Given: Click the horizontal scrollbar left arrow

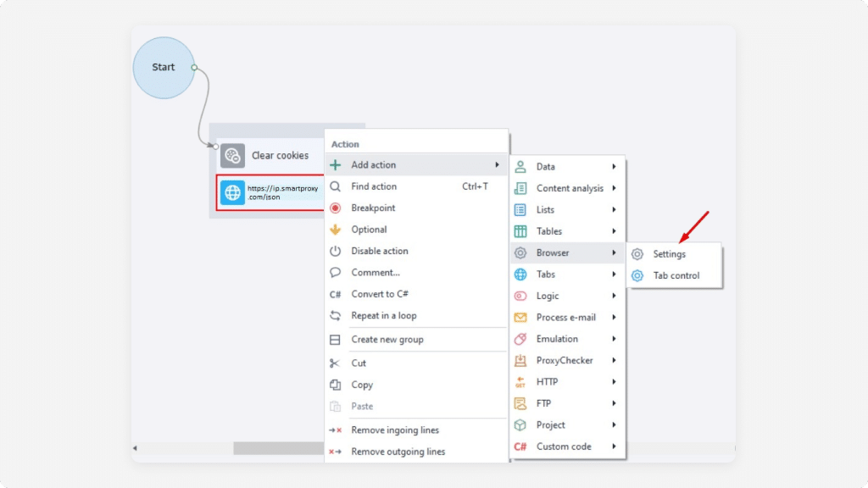Looking at the screenshot, I should tap(135, 448).
